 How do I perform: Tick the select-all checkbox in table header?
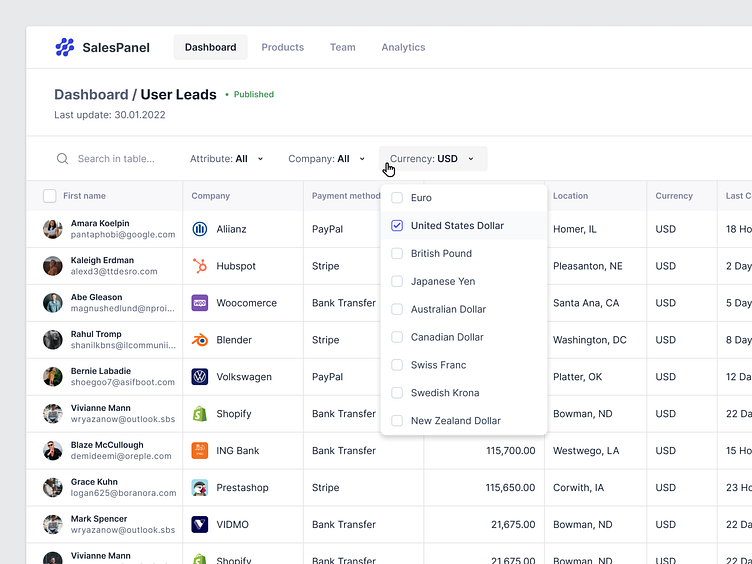tap(50, 196)
